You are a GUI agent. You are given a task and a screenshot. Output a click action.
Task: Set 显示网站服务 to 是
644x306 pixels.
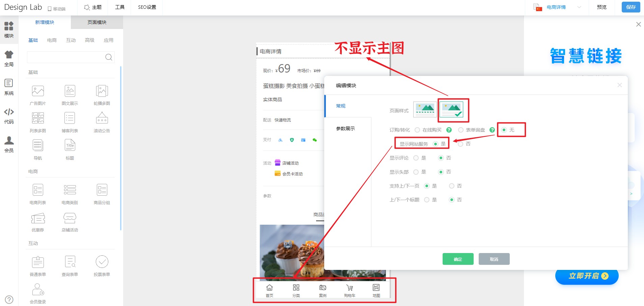tap(436, 144)
